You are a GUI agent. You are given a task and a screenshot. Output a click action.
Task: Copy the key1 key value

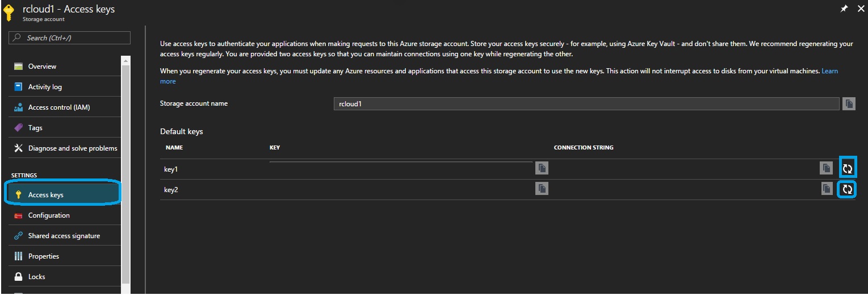(x=542, y=168)
